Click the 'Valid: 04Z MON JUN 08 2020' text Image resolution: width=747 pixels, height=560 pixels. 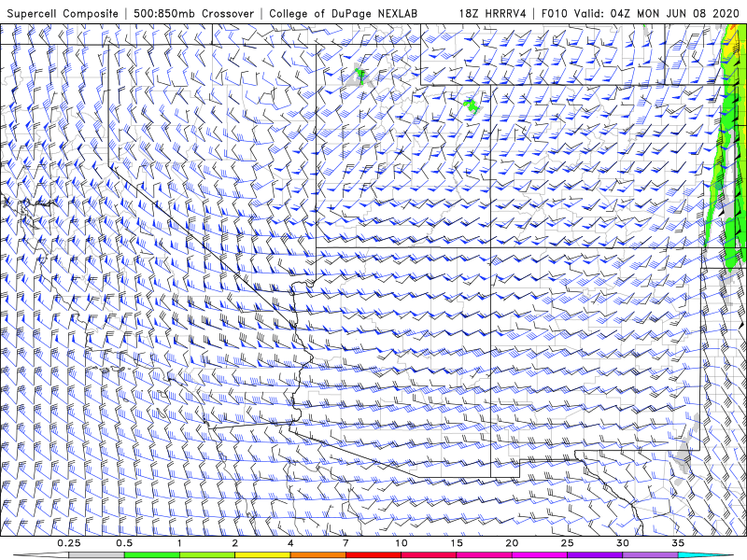pyautogui.click(x=657, y=14)
